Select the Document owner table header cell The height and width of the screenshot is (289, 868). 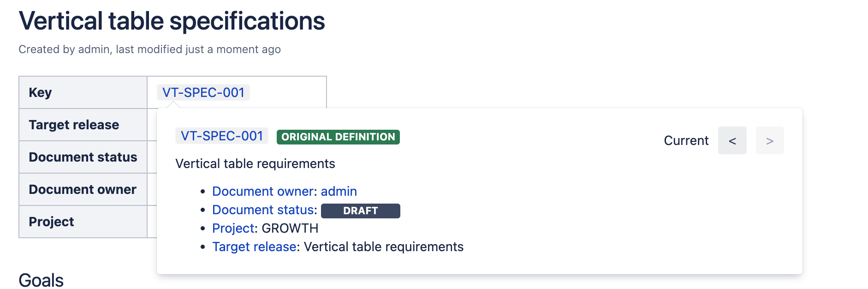pos(82,190)
